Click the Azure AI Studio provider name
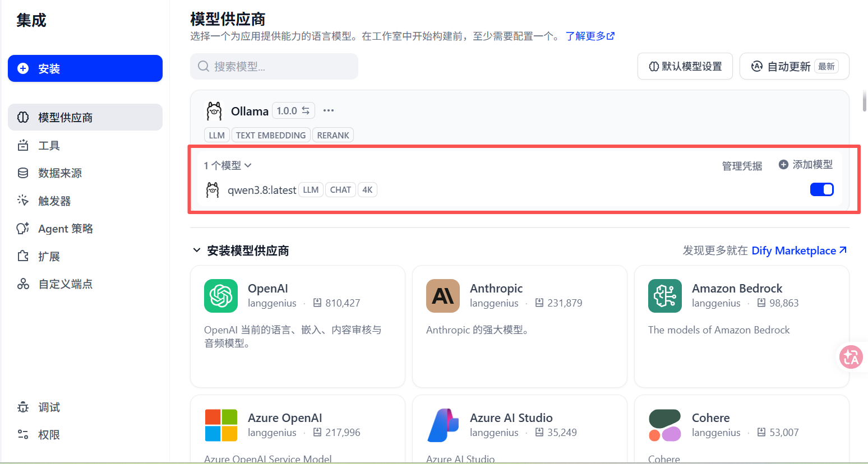 coord(511,417)
